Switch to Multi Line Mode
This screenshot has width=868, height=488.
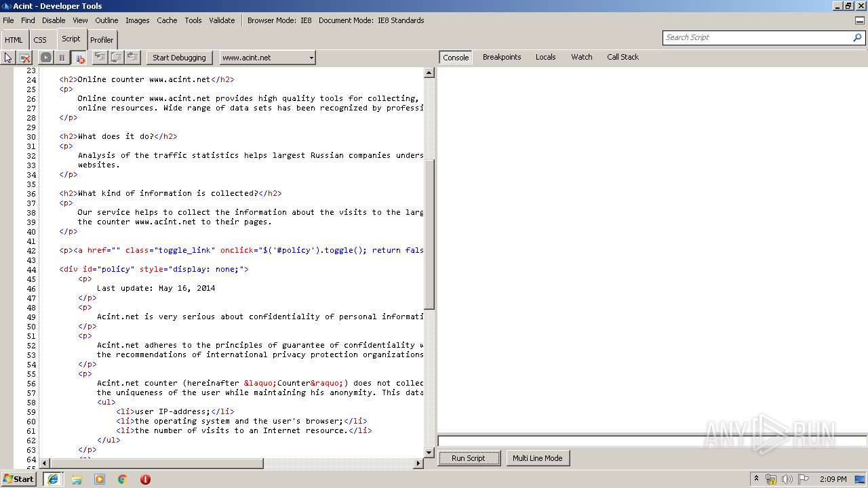(537, 458)
